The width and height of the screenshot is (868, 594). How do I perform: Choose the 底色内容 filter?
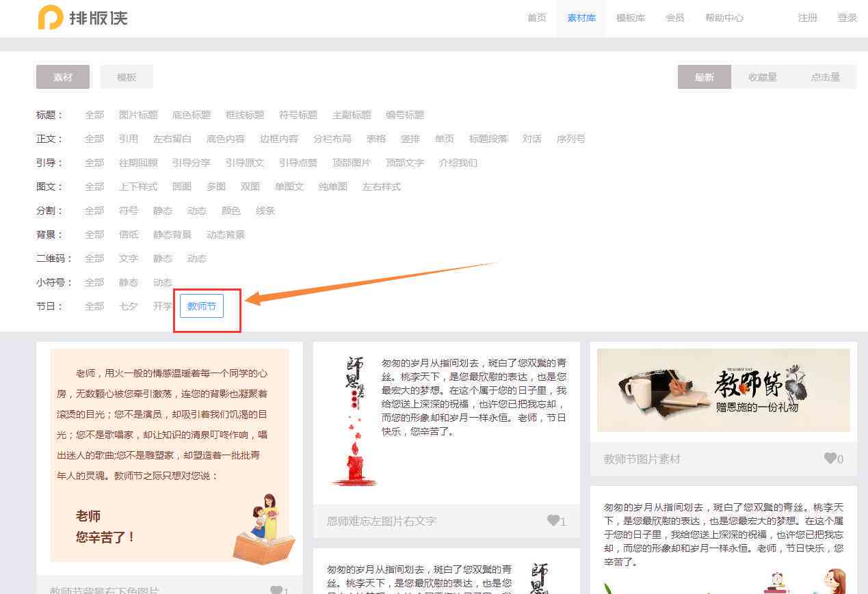click(x=226, y=139)
